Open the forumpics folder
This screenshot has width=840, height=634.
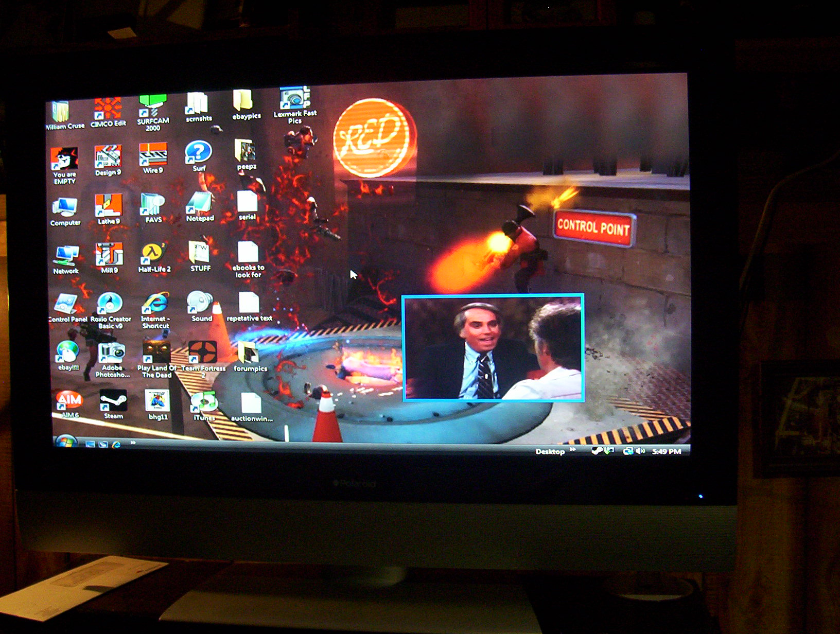click(250, 357)
